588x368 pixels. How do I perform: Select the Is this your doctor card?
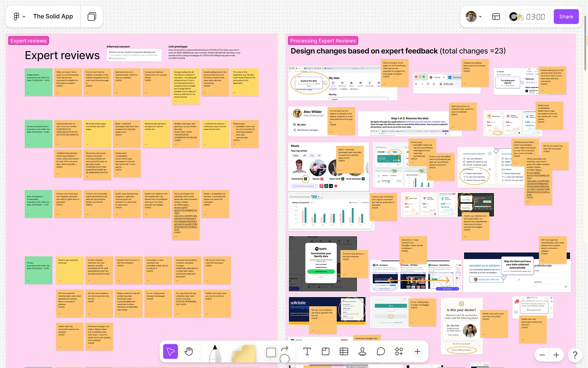[461, 326]
